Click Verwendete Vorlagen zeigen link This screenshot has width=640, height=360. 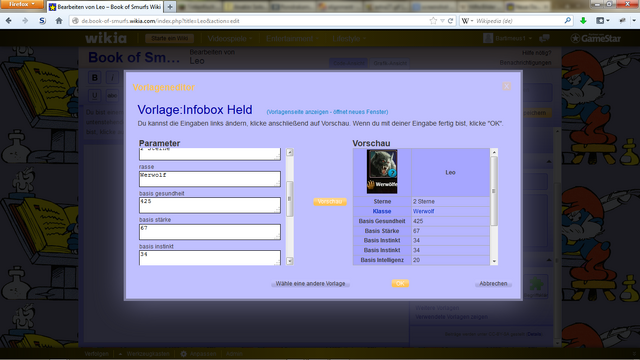(451, 317)
